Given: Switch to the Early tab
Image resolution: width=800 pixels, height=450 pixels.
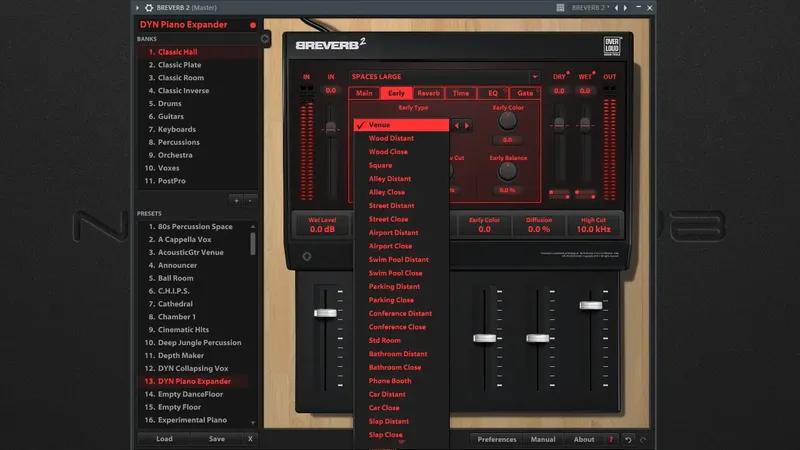Looking at the screenshot, I should (396, 93).
